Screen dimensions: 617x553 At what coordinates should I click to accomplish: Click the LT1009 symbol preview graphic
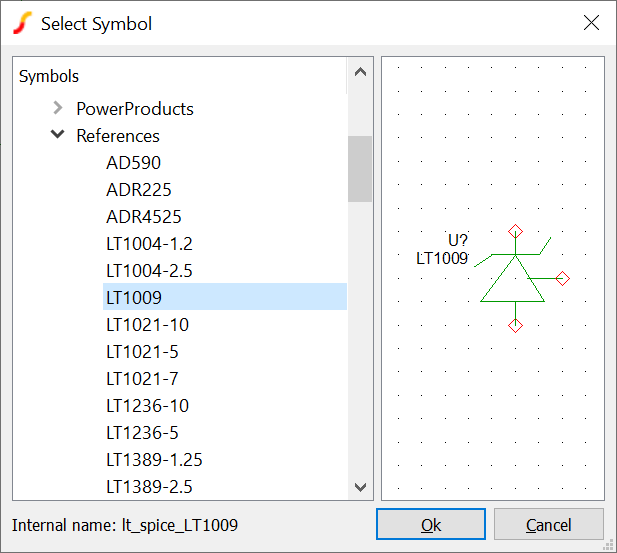513,279
